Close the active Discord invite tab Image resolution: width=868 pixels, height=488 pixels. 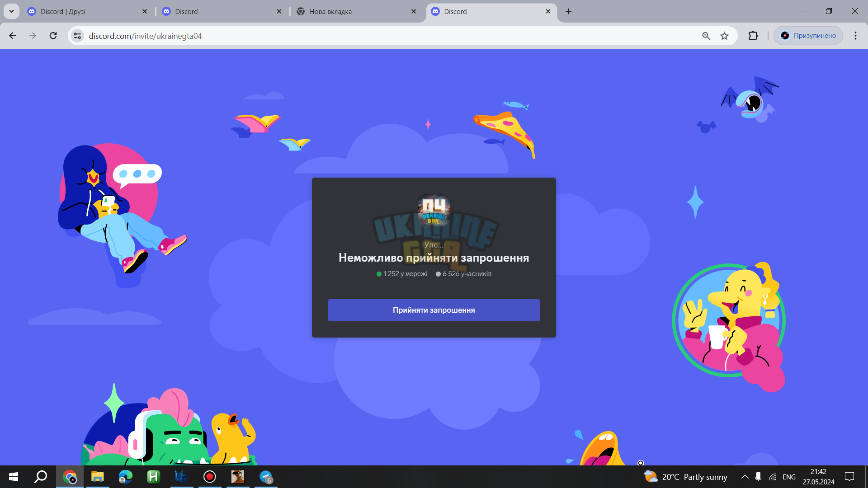[x=548, y=12]
